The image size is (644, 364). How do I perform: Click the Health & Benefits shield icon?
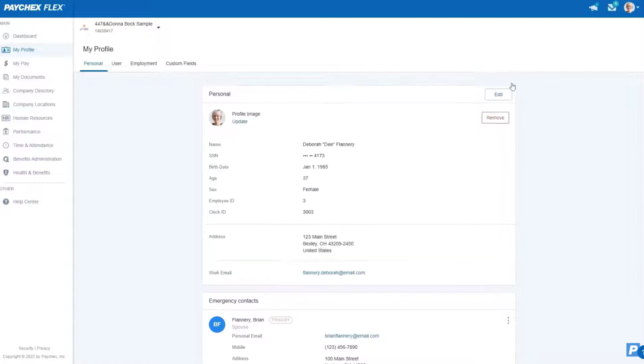6,172
